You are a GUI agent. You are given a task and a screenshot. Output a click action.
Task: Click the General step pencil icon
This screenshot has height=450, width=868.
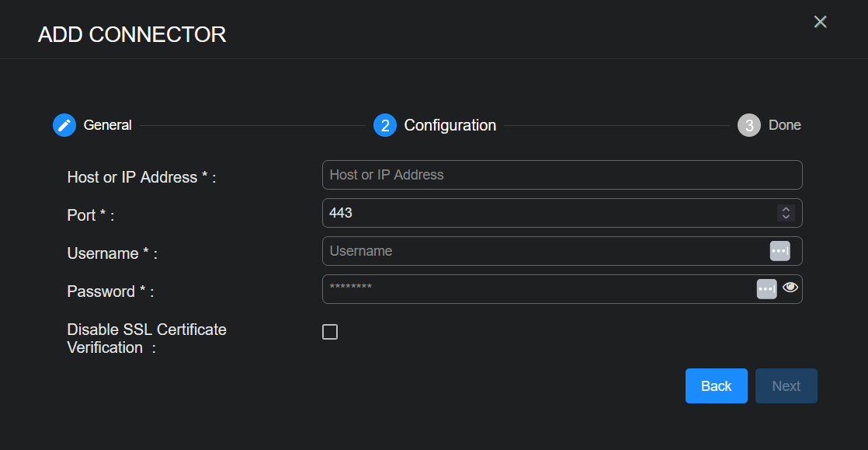64,125
